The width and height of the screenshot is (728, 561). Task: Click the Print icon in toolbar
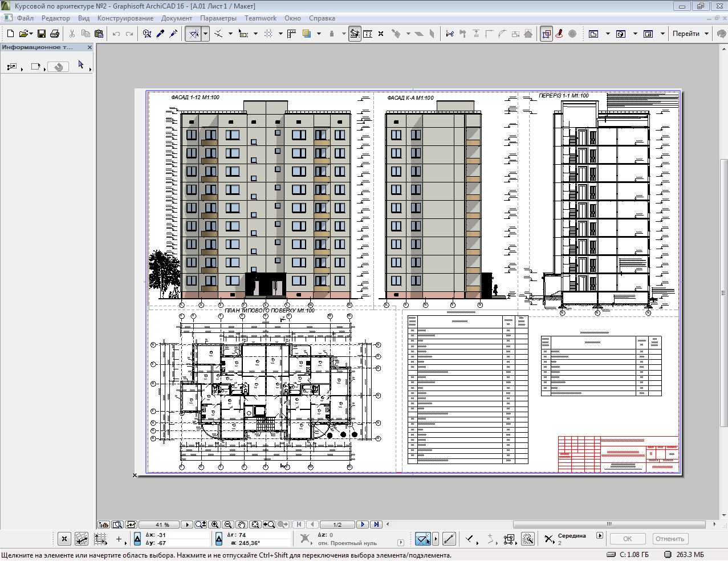pos(55,34)
